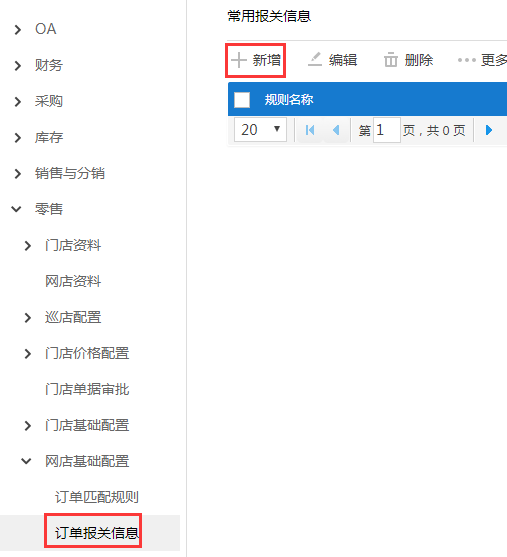Select 订单报关信息 in sidebar
The height and width of the screenshot is (557, 507).
(x=97, y=533)
